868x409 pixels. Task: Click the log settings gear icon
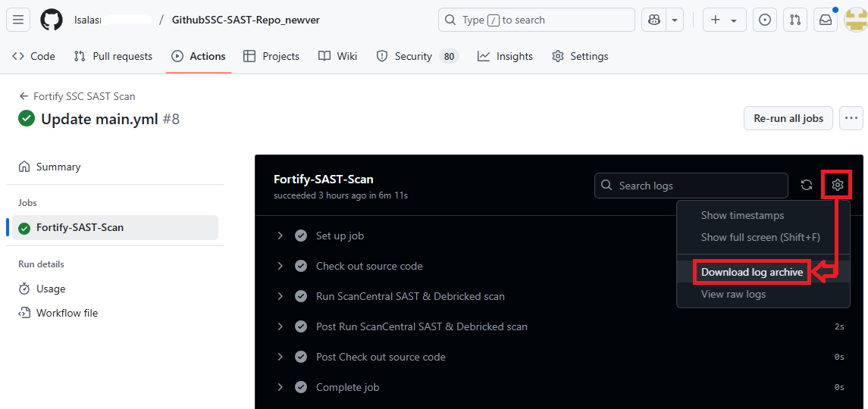point(838,186)
